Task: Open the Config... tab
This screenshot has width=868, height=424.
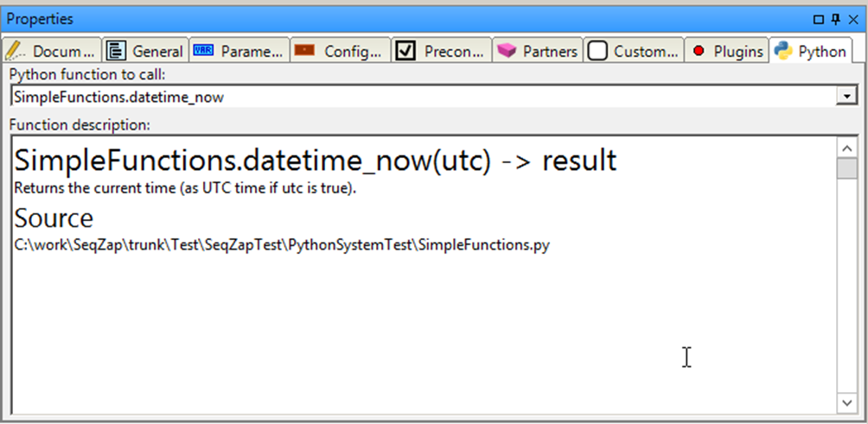Action: [341, 51]
